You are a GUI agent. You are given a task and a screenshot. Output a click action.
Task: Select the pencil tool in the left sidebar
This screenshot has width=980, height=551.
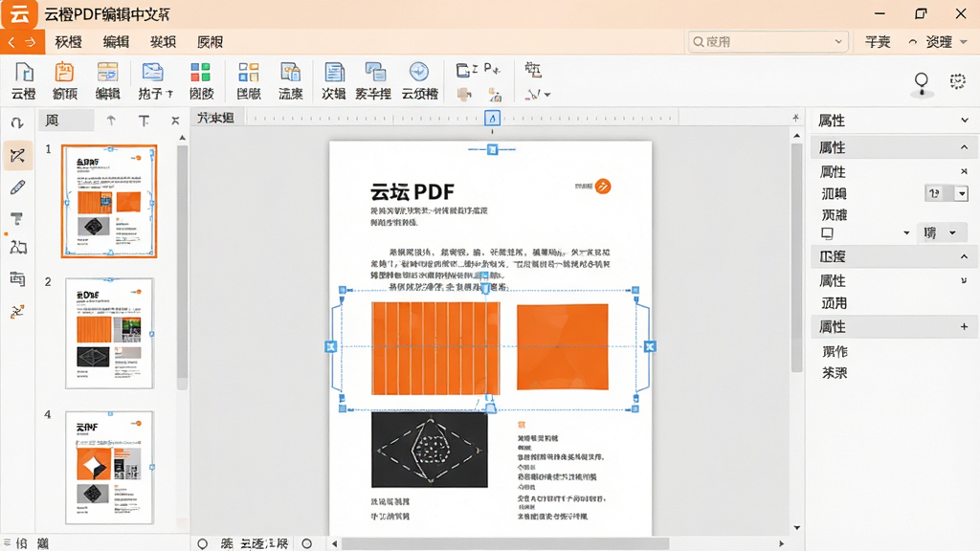click(x=17, y=187)
